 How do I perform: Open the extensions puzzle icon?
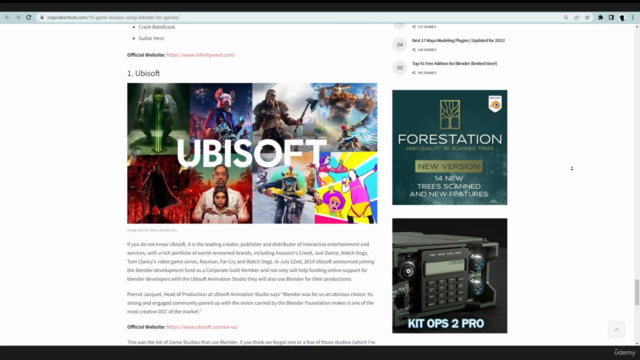click(600, 18)
